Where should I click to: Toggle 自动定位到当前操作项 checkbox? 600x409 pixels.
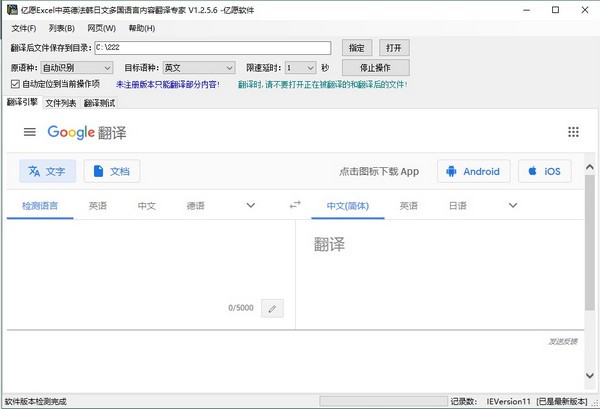(15, 84)
